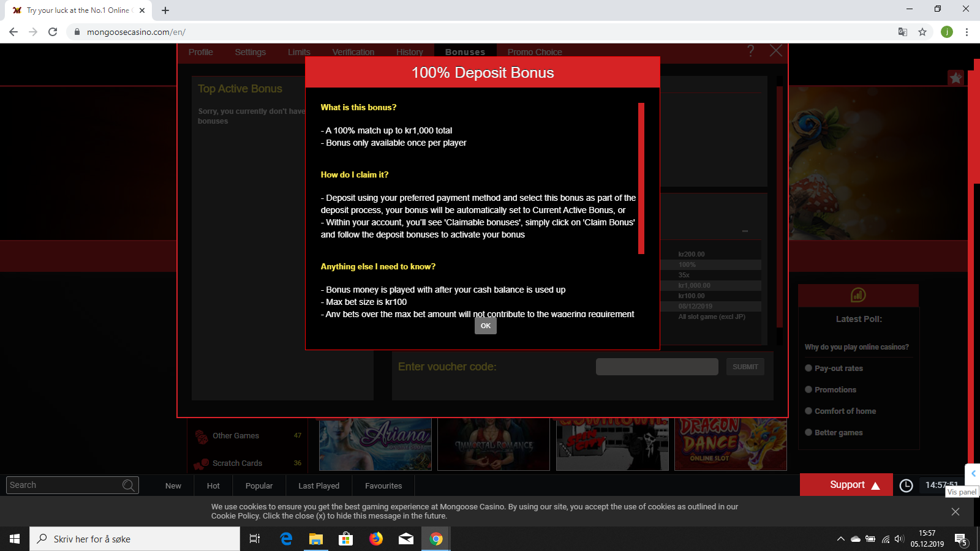Select the Promo Choice tab
Screen dimensions: 980x551
tap(535, 52)
